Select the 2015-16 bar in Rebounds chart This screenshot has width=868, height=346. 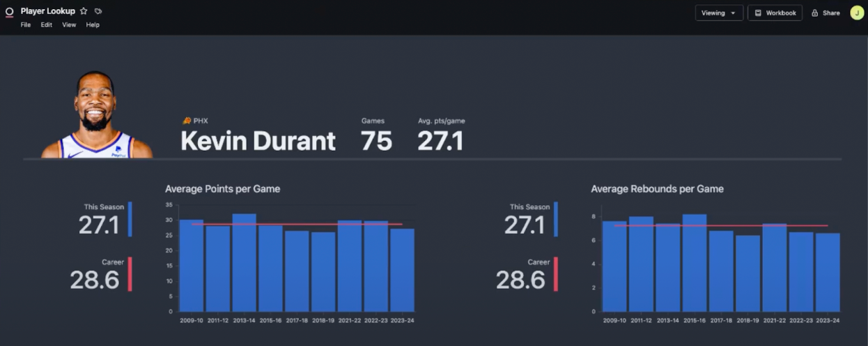[695, 265]
